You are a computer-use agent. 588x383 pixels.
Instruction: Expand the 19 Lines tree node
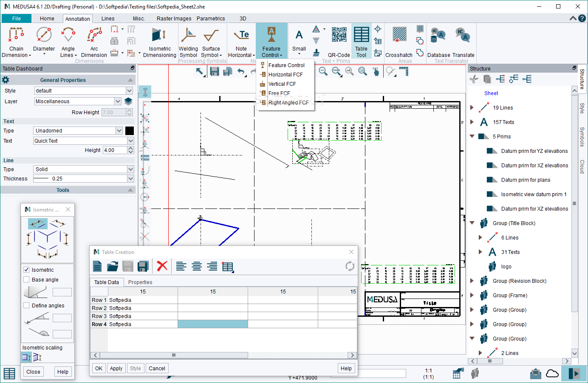(x=472, y=108)
